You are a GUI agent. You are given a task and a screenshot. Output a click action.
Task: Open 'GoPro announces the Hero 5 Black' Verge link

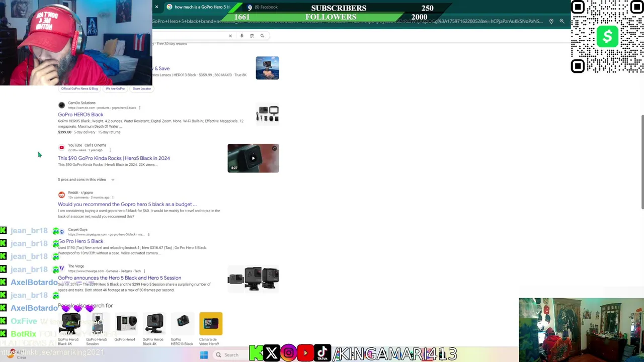click(119, 278)
